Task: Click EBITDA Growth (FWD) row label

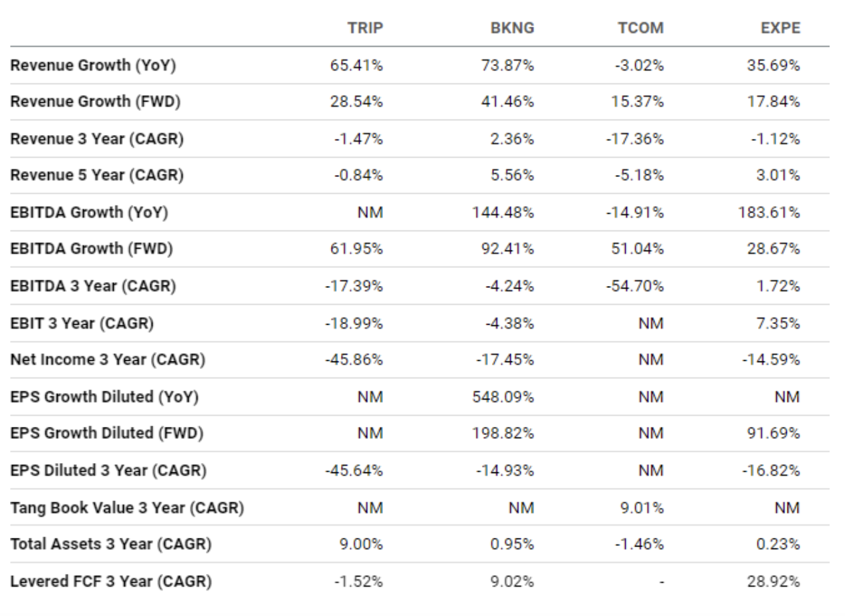Action: 91,249
